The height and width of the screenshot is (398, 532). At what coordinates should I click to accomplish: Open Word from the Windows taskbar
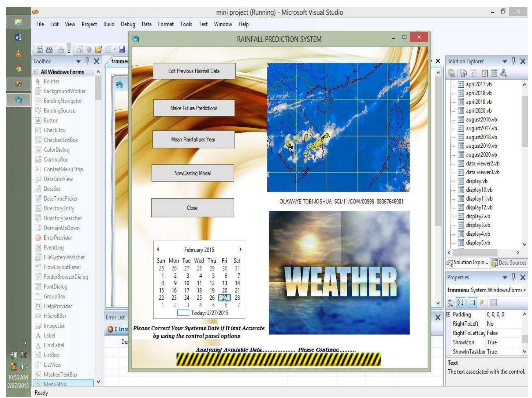18,37
